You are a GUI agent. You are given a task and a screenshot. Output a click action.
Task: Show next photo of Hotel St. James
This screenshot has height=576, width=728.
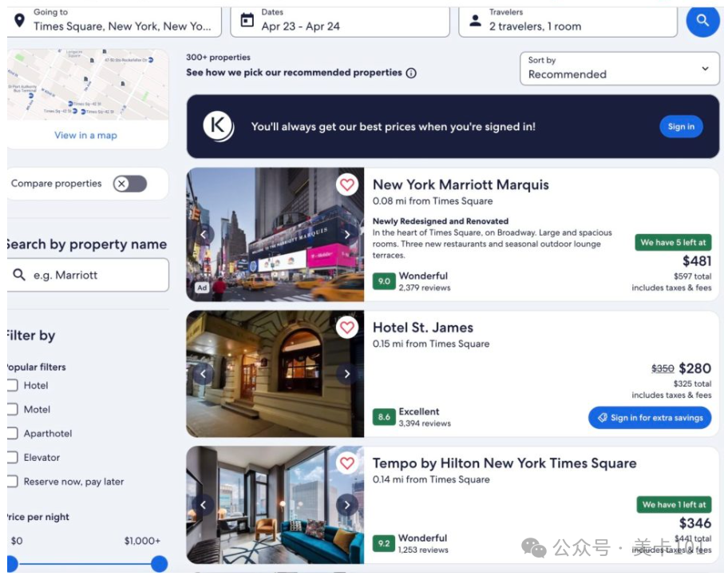coord(346,373)
